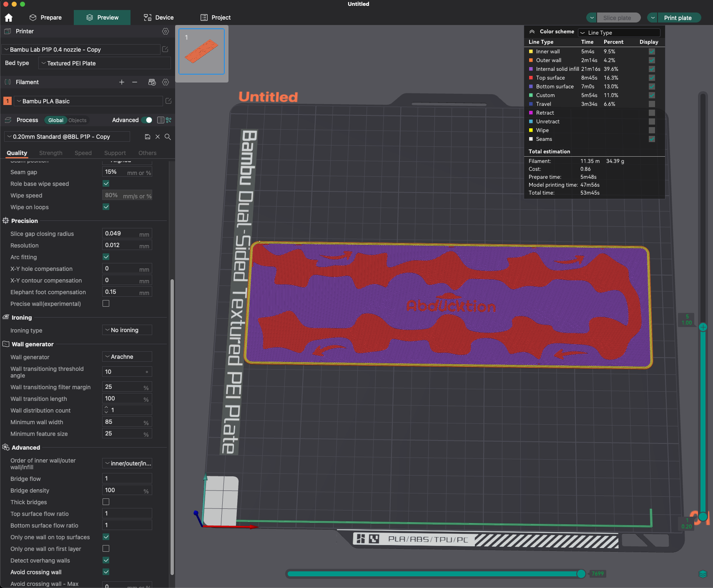
Task: Click the Slice plate button
Action: point(618,18)
